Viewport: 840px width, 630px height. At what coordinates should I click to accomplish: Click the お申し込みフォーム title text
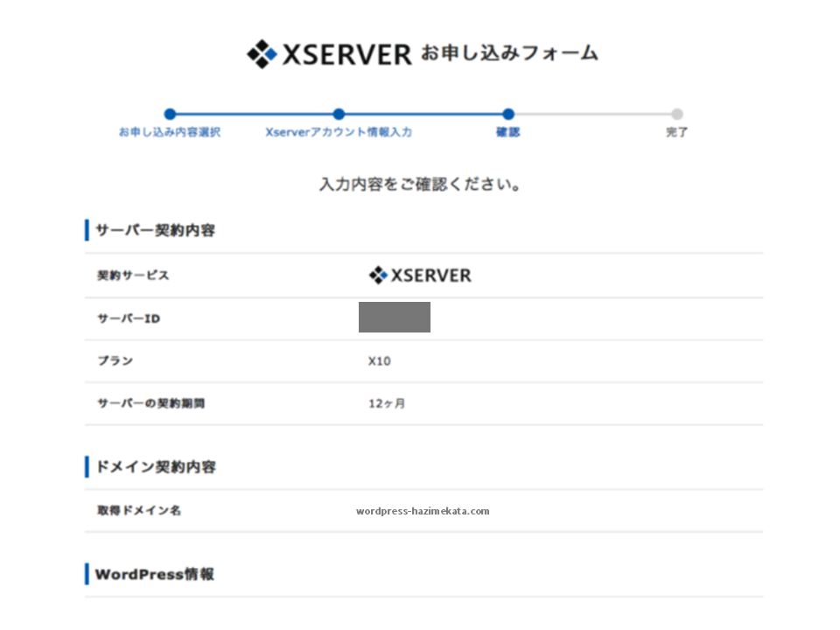pos(509,53)
